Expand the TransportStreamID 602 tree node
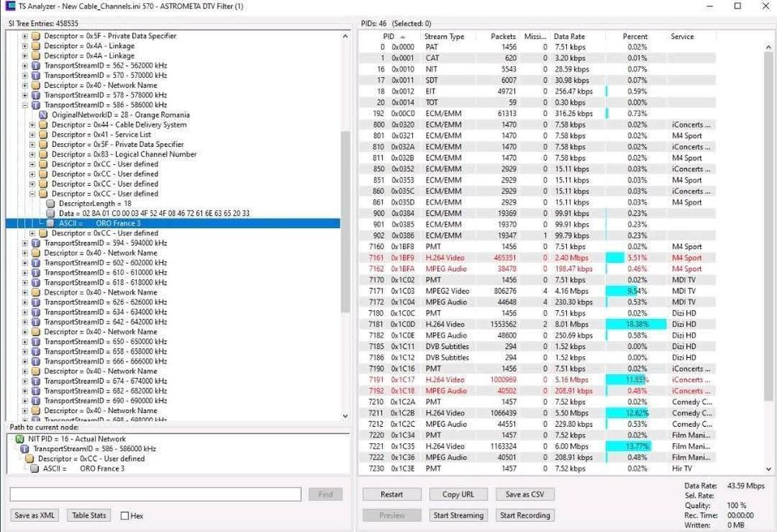The image size is (777, 532). pyautogui.click(x=25, y=263)
